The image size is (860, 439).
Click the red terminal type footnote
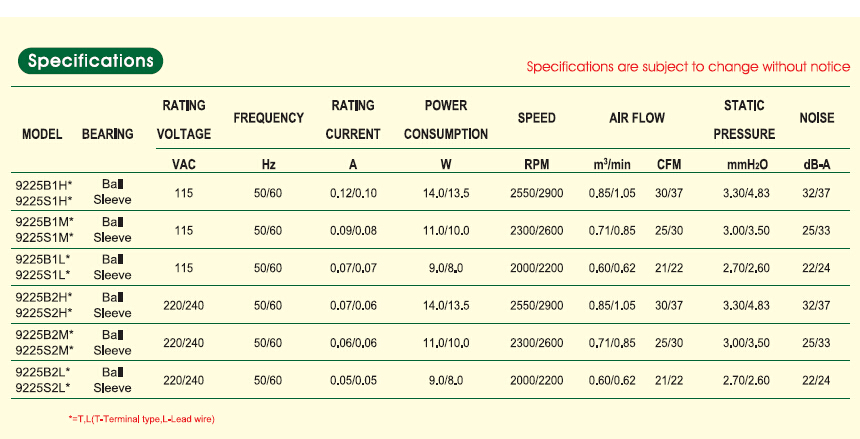[x=135, y=418]
